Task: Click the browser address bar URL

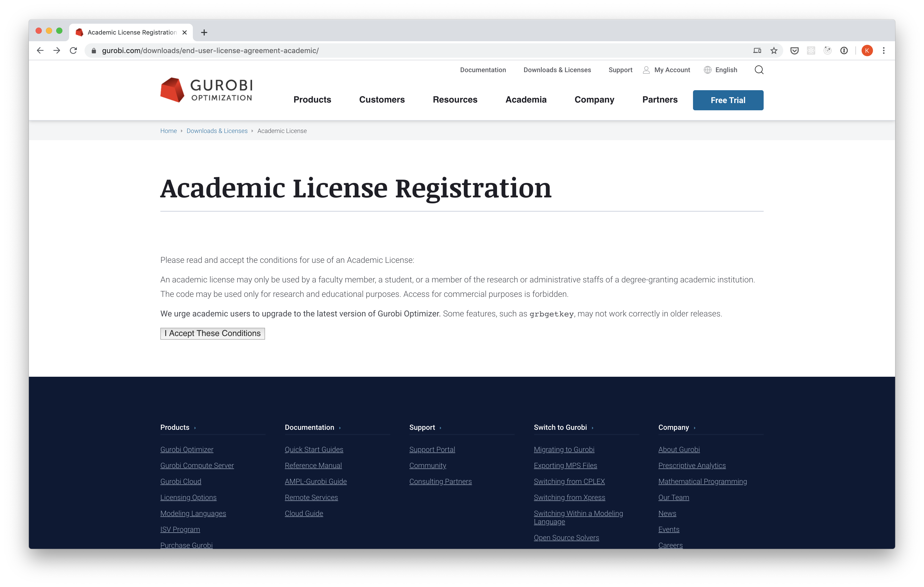Action: click(x=210, y=51)
